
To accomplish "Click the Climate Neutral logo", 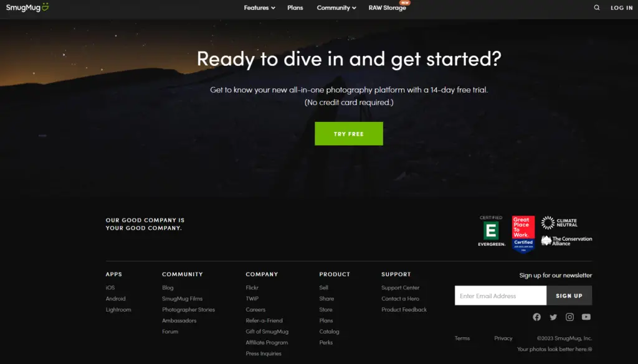I will click(559, 223).
